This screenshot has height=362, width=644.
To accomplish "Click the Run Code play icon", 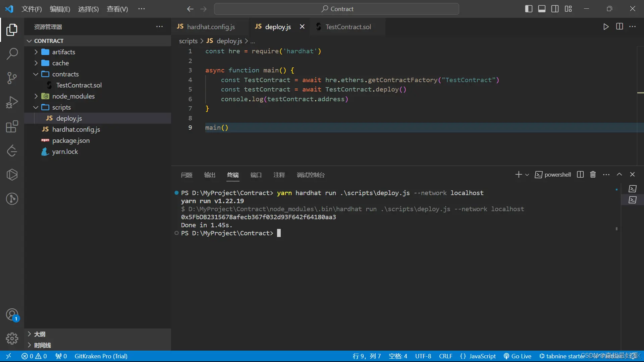I will coord(606,27).
